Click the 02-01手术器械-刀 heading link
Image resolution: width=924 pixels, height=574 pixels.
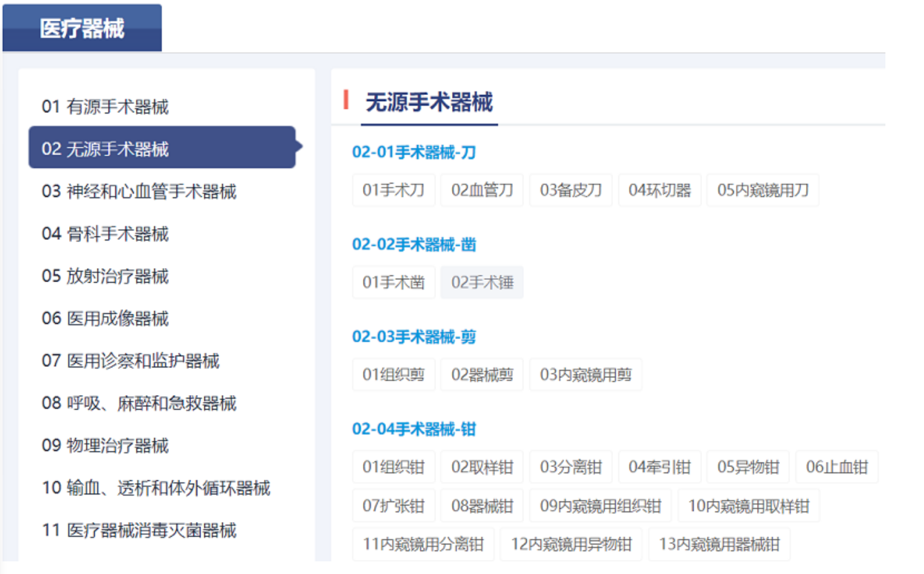413,153
